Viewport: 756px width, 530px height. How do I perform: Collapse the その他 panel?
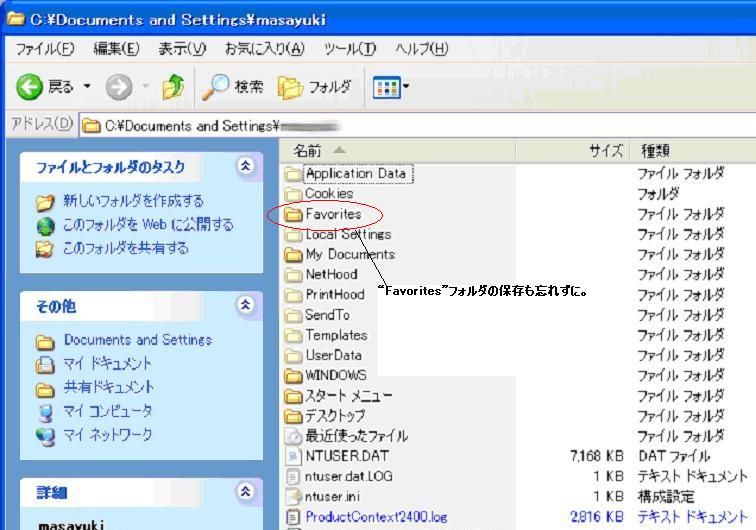pyautogui.click(x=245, y=305)
